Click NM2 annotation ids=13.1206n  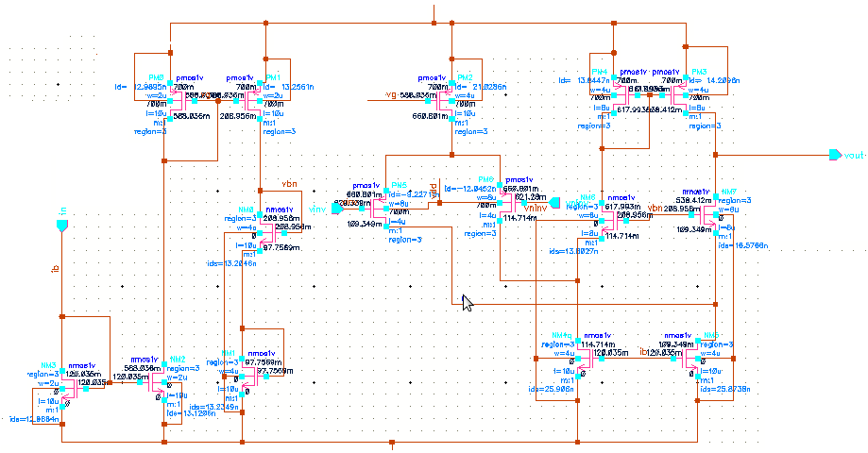tap(191, 413)
